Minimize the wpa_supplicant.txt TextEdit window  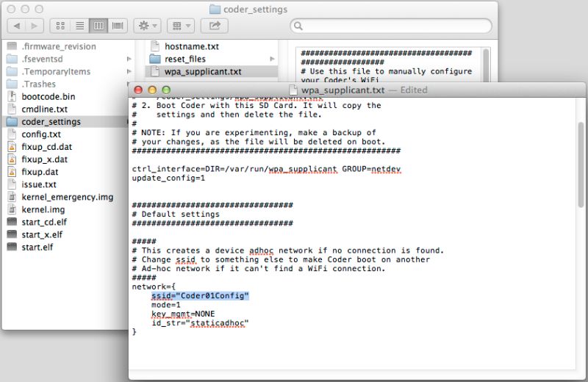click(152, 90)
